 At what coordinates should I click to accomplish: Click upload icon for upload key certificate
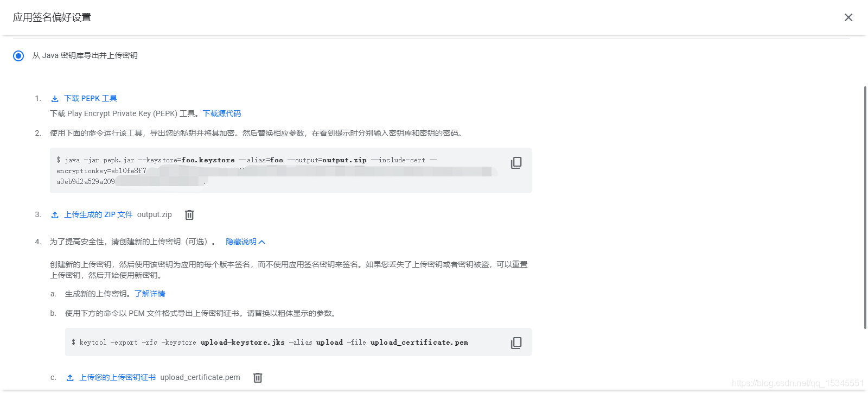pyautogui.click(x=70, y=378)
